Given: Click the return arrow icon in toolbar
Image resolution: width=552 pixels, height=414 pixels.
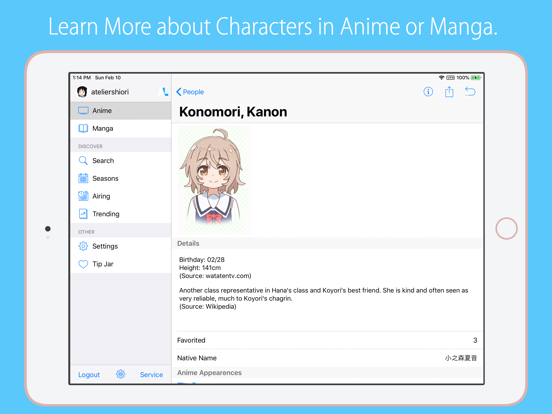Looking at the screenshot, I should 470,92.
